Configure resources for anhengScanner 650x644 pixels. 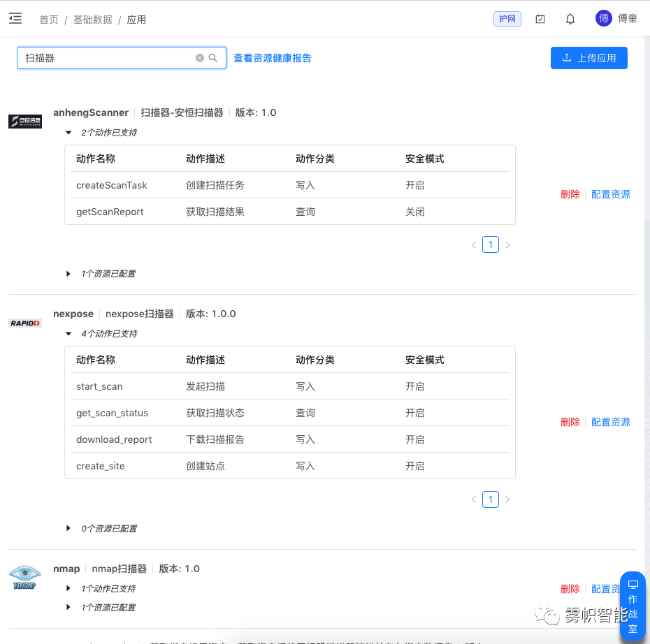click(x=611, y=194)
